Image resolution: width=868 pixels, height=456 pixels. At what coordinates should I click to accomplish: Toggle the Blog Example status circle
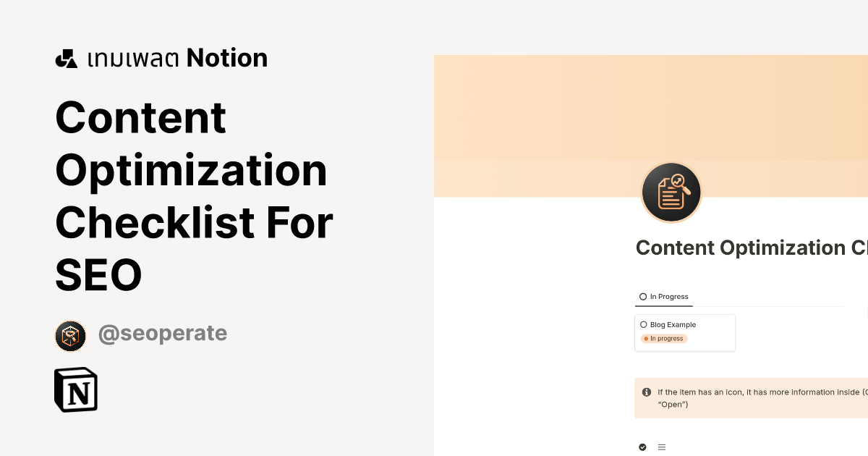tap(644, 324)
